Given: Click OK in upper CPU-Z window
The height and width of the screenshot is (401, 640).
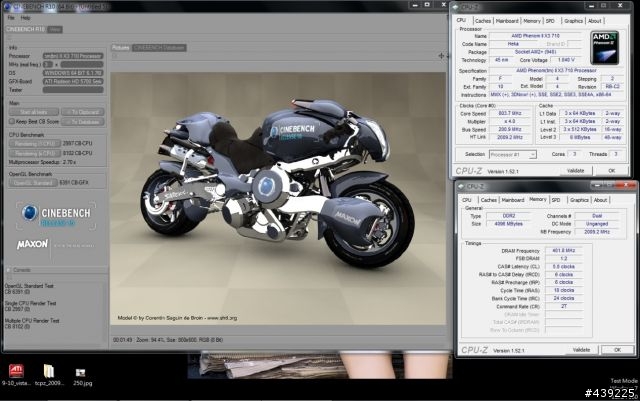Looking at the screenshot, I should click(x=611, y=171).
